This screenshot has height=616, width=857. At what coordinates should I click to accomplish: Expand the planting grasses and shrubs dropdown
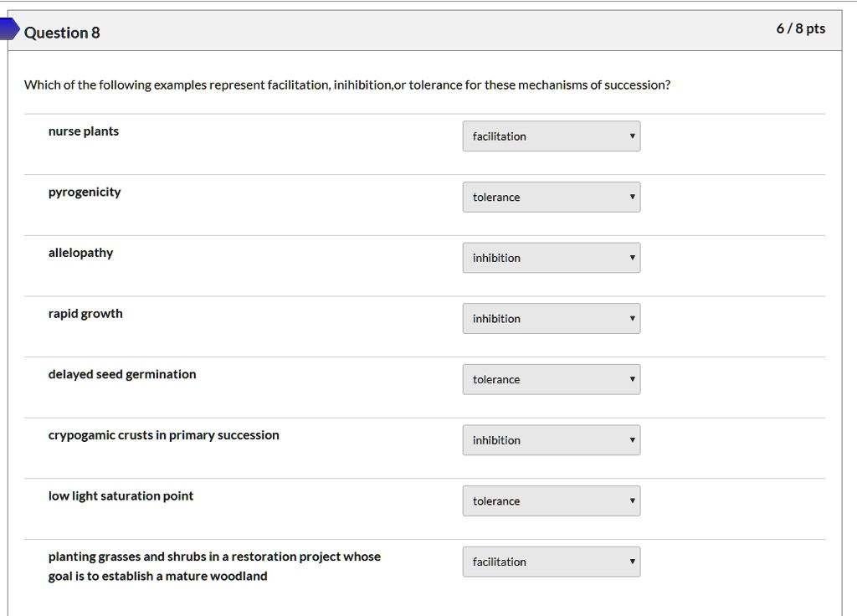pos(551,562)
